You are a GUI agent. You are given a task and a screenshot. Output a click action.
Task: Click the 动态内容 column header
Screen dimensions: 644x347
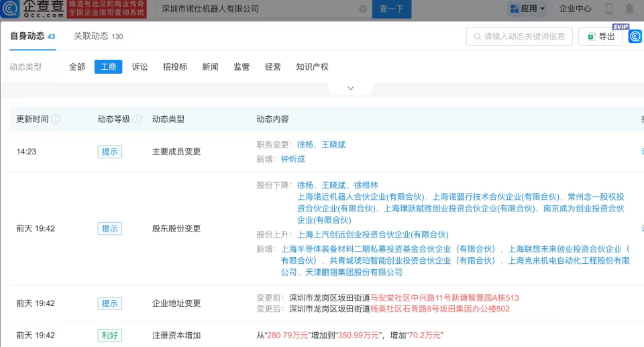272,119
